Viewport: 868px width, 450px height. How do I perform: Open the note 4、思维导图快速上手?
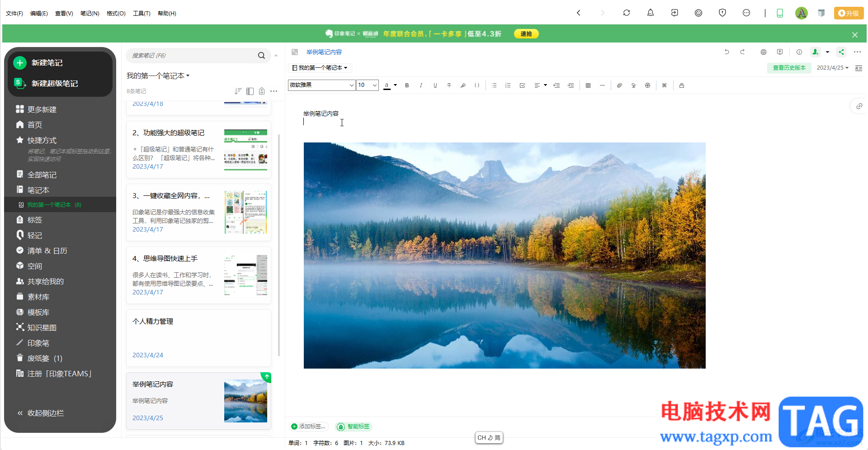click(x=198, y=275)
